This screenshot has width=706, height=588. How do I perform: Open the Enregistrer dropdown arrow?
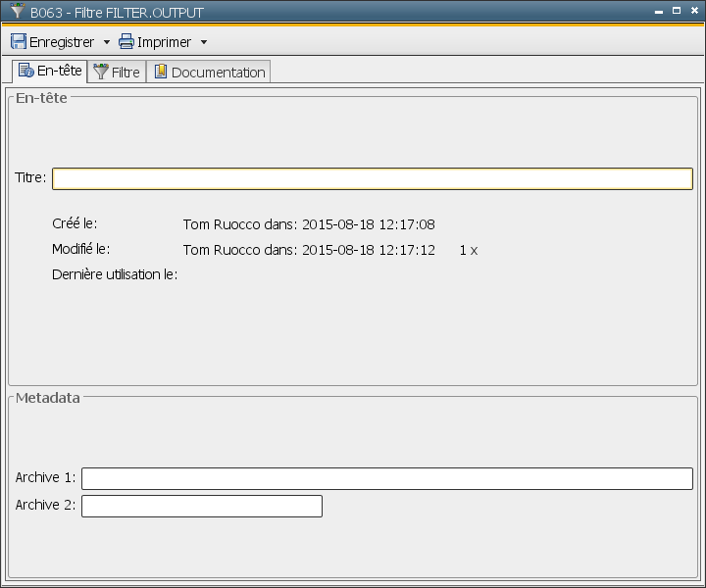(x=107, y=42)
